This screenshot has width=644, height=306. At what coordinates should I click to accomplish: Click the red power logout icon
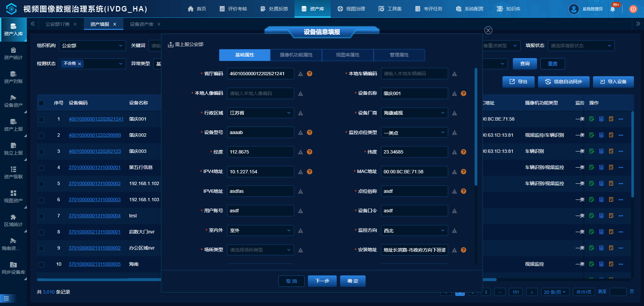[633, 9]
